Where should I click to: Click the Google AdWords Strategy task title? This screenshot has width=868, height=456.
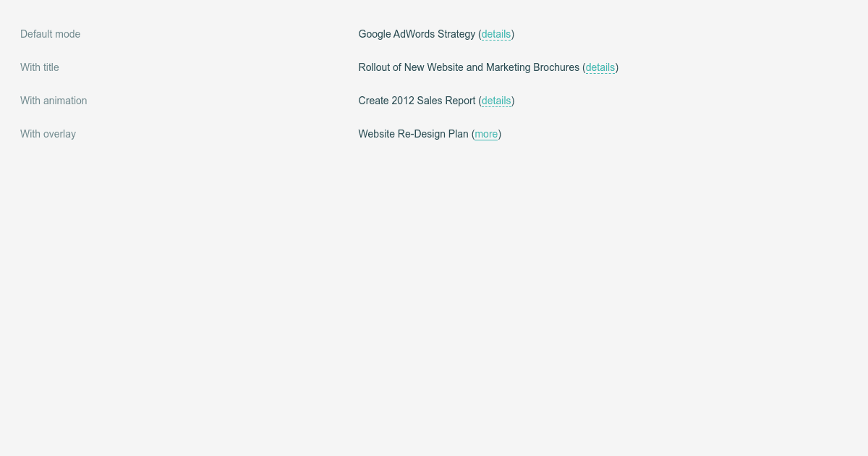click(x=417, y=34)
